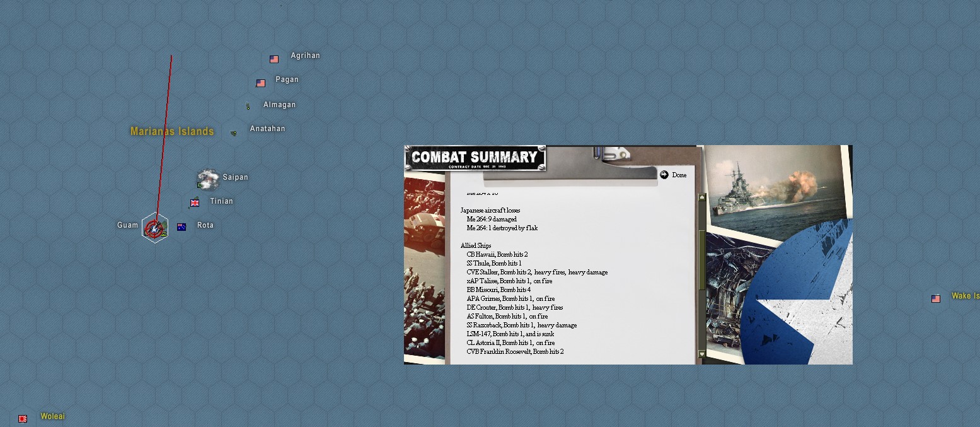
Task: Click the 'Japanese aircraft losses' heading
Action: (x=490, y=210)
